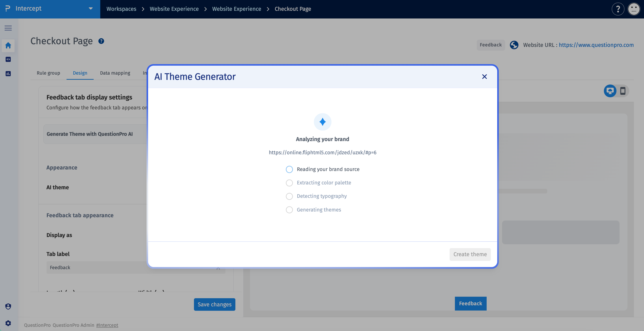Click the Save changes button
Image resolution: width=644 pixels, height=331 pixels.
click(214, 305)
